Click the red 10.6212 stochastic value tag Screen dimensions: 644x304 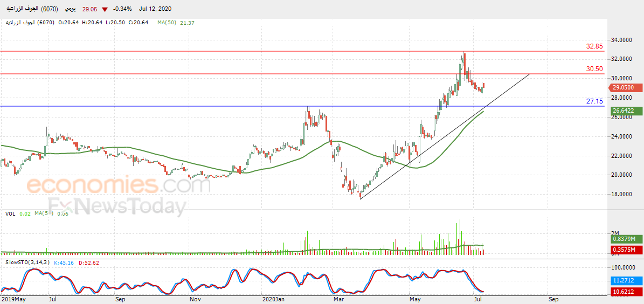click(x=626, y=292)
